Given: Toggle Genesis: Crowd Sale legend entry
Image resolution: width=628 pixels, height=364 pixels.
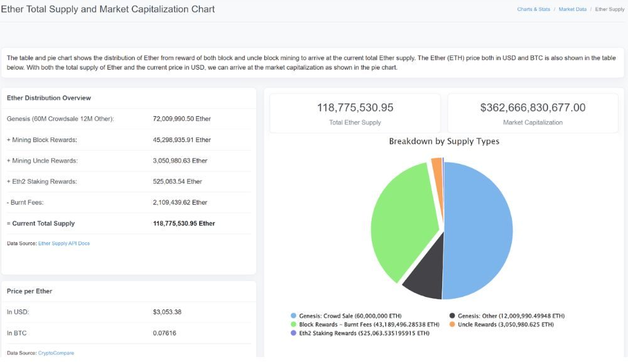Looking at the screenshot, I should pyautogui.click(x=350, y=316).
